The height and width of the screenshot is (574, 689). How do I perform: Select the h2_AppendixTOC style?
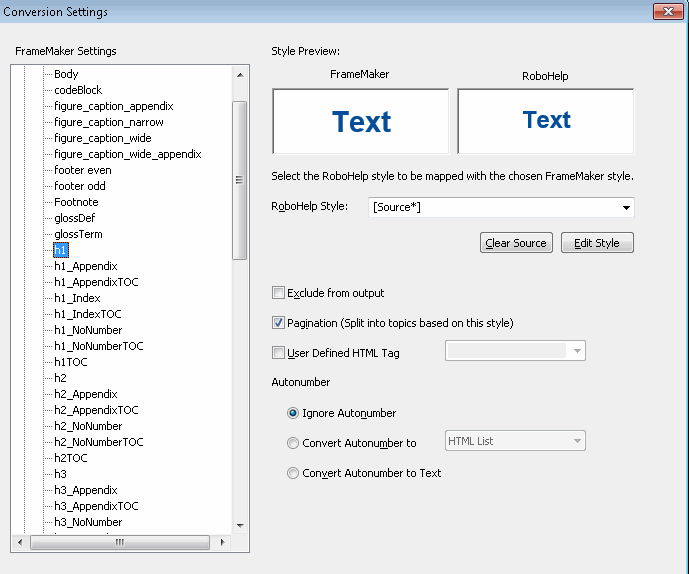tap(96, 410)
